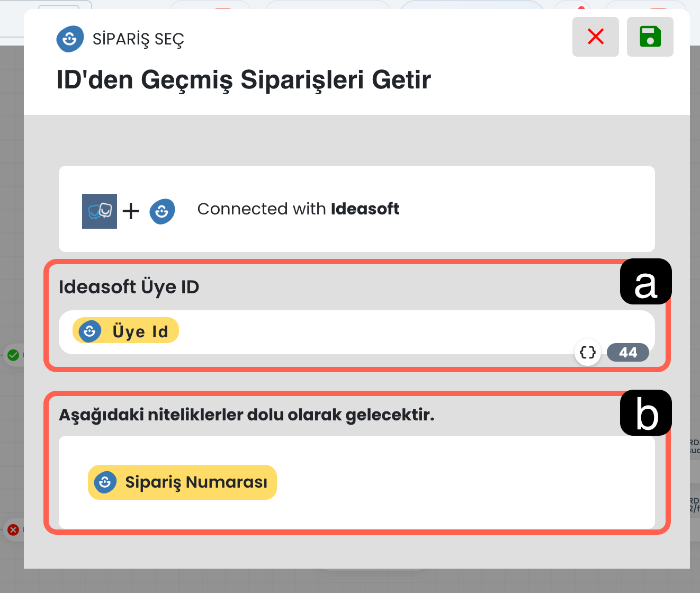Image resolution: width=700 pixels, height=593 pixels.
Task: Click the ID'den Geçmiş Siparişleri Getir title
Action: coord(244,80)
